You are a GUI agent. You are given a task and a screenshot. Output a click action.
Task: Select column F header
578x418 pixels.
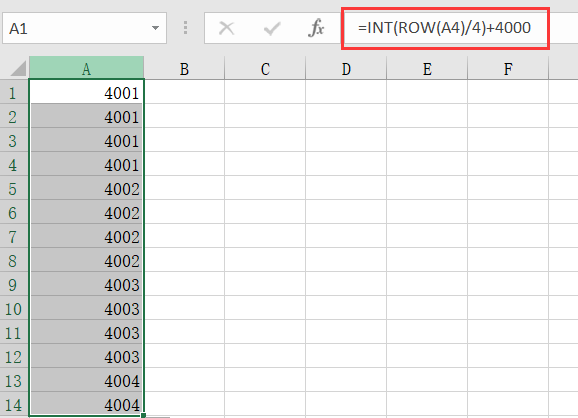tap(508, 69)
